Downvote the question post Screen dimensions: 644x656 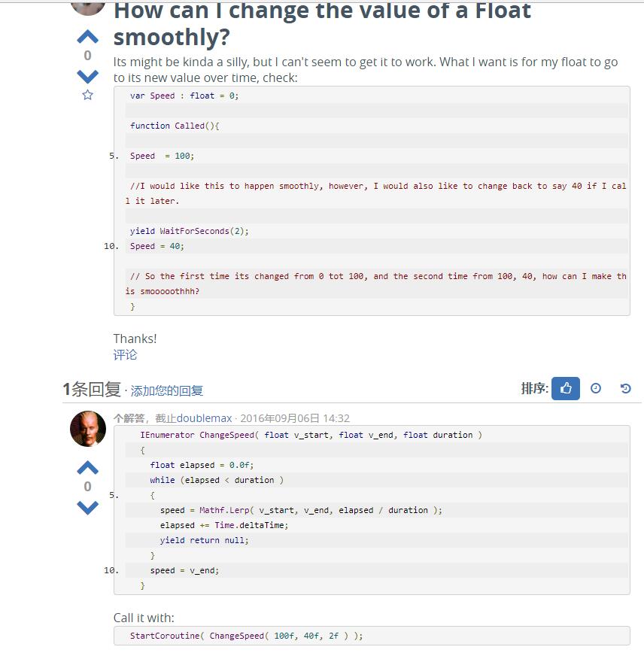87,76
